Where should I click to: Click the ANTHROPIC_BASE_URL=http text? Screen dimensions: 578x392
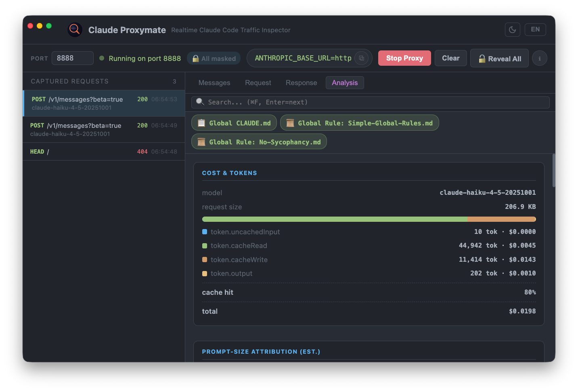pos(303,58)
